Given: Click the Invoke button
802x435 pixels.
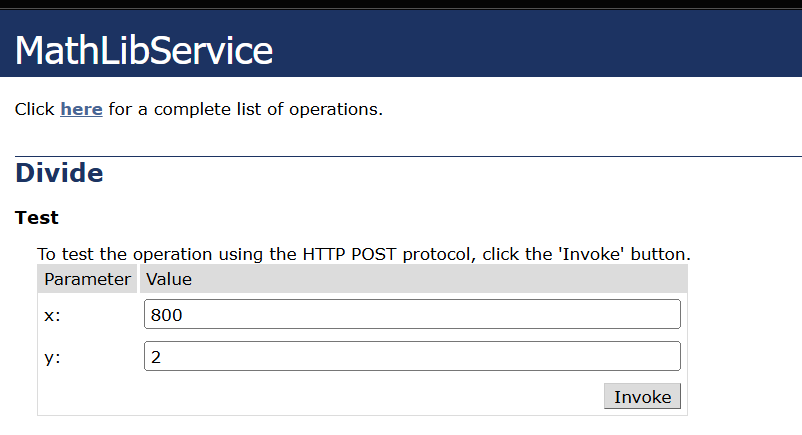Looking at the screenshot, I should 642,397.
